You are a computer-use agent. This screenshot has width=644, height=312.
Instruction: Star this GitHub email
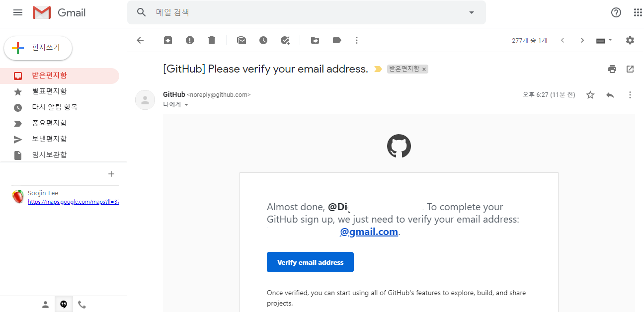click(x=590, y=95)
